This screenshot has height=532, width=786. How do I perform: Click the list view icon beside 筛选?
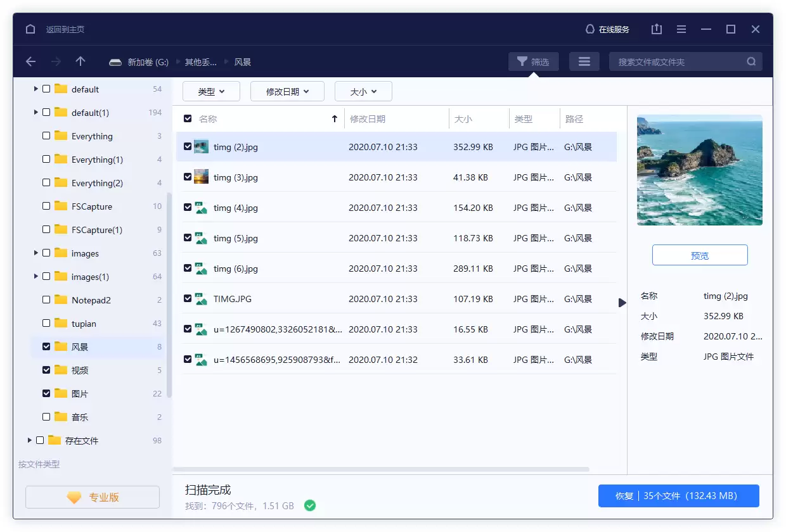coord(584,61)
